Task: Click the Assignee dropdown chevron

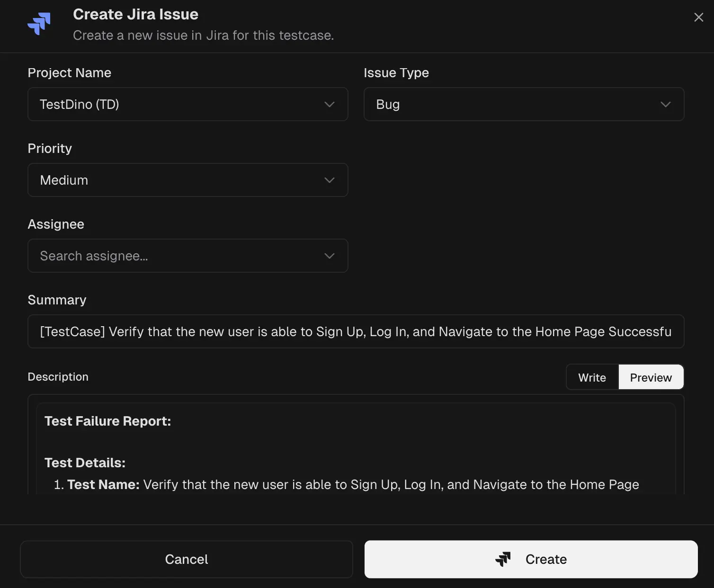Action: tap(330, 256)
